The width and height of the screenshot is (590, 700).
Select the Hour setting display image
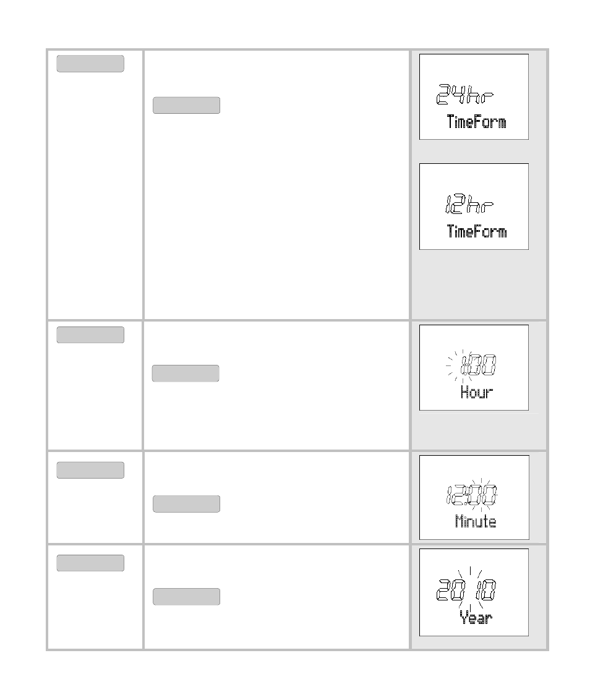(474, 368)
